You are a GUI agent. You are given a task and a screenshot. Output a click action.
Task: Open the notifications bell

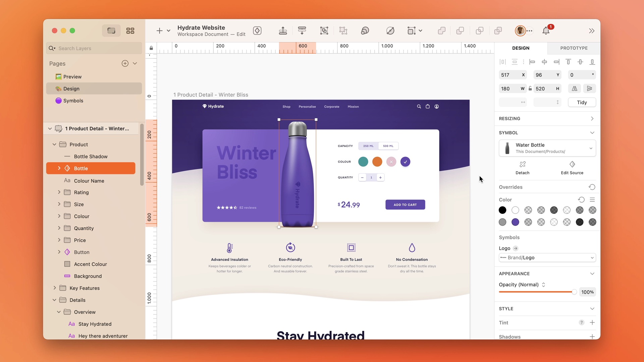546,31
